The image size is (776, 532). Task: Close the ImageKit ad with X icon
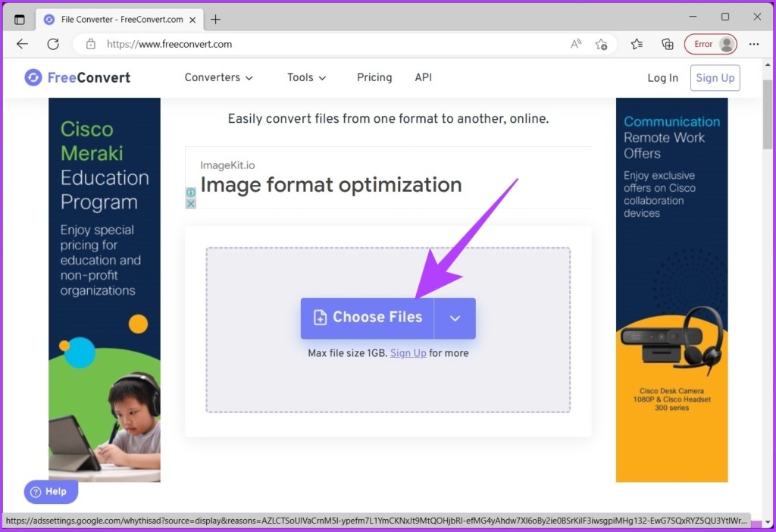click(191, 204)
